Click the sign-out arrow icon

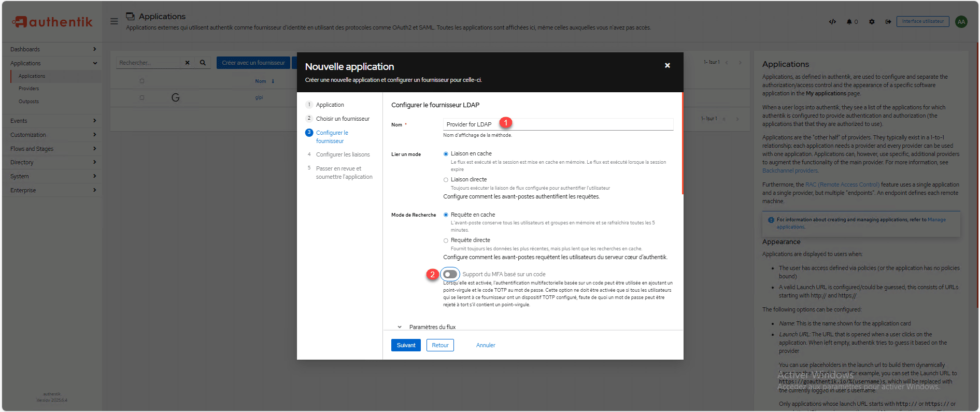coord(888,22)
